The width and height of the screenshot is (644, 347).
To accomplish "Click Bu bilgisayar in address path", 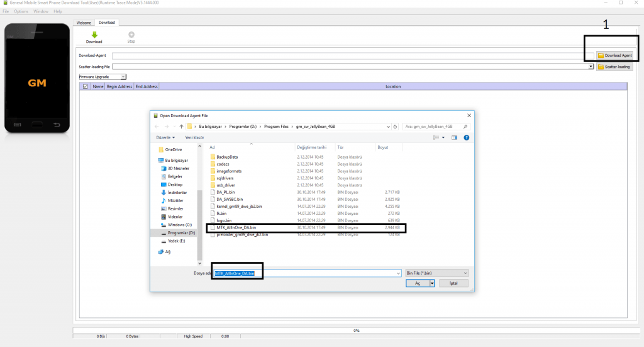I will coord(210,127).
